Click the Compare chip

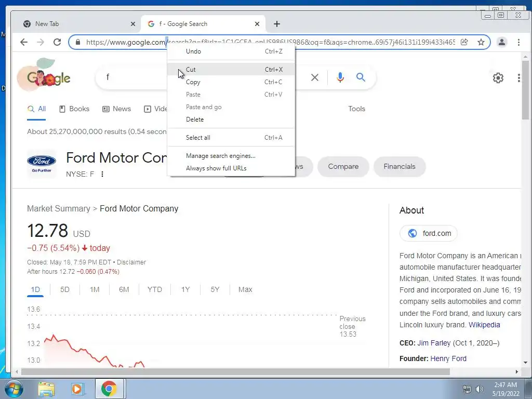343,167
